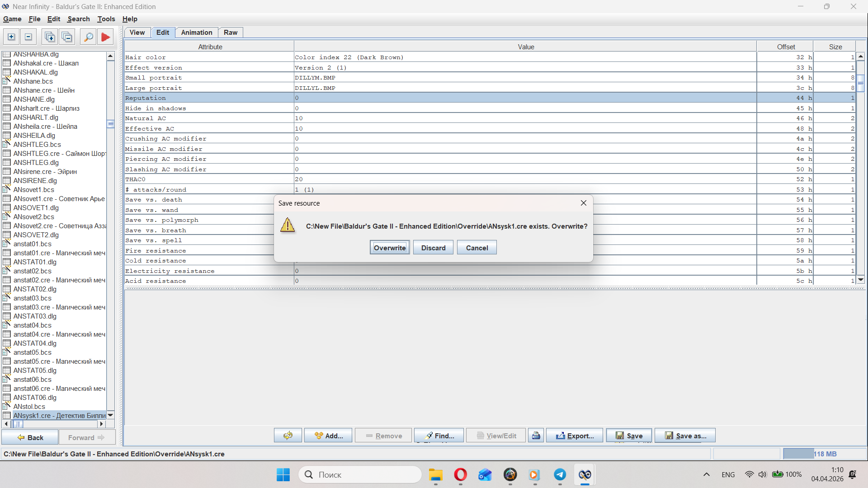Click the expand selected tree node icon
868x488 pixels.
click(11, 37)
